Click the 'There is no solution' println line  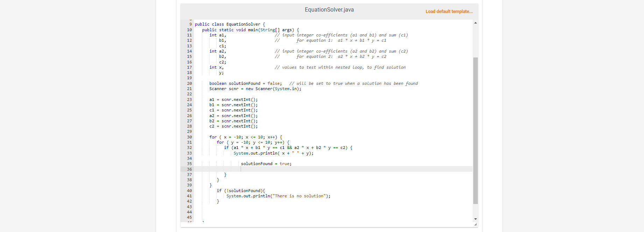(x=278, y=196)
